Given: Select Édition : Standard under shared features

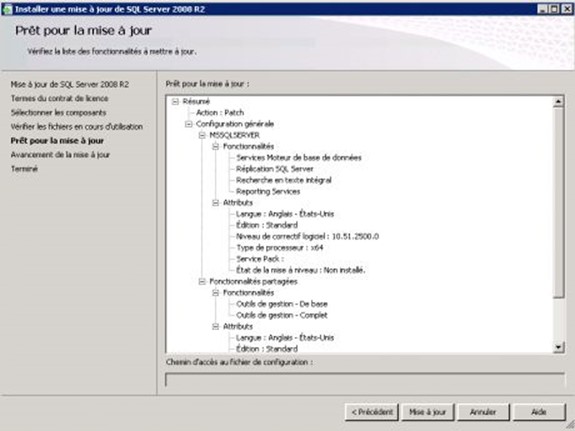Looking at the screenshot, I should pos(267,349).
